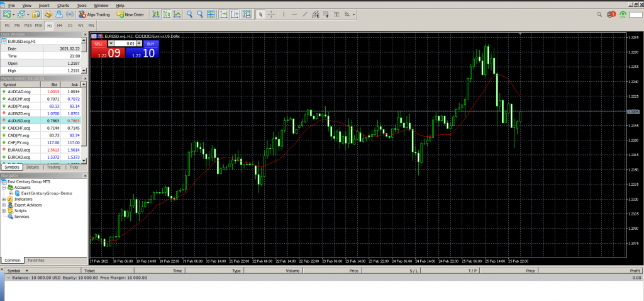
Task: Switch to the Details tab
Action: click(33, 168)
